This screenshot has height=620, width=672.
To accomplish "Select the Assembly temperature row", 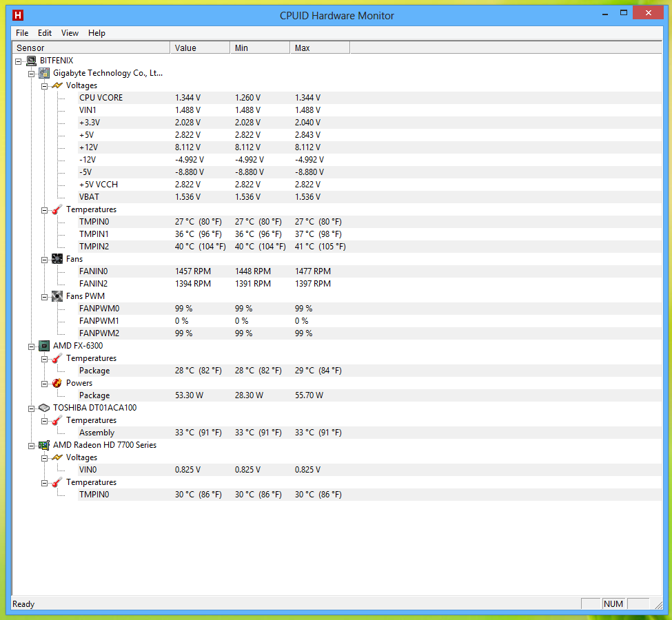I will (x=369, y=433).
